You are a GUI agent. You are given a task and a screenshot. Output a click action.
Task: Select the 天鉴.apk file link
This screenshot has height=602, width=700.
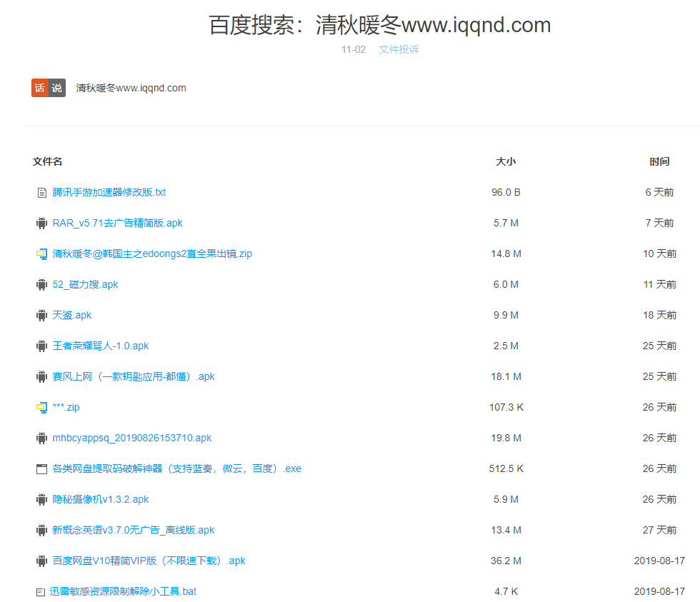pos(72,316)
